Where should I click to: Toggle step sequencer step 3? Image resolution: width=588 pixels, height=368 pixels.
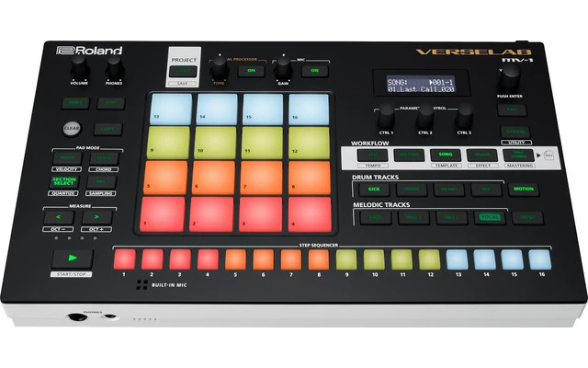[x=180, y=259]
